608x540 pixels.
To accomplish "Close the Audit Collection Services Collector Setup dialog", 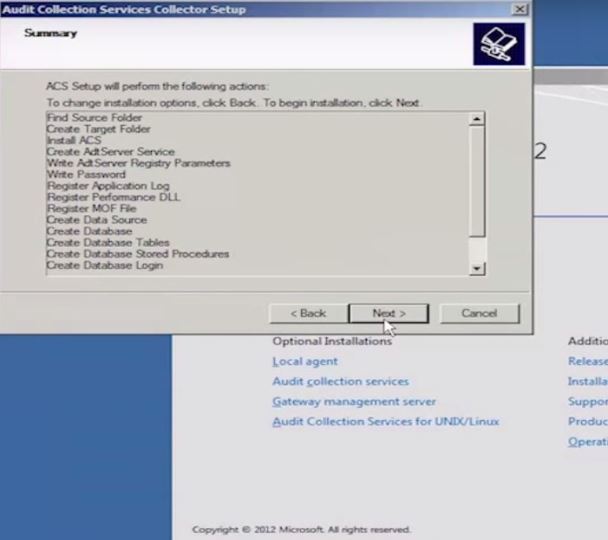I will click(520, 9).
